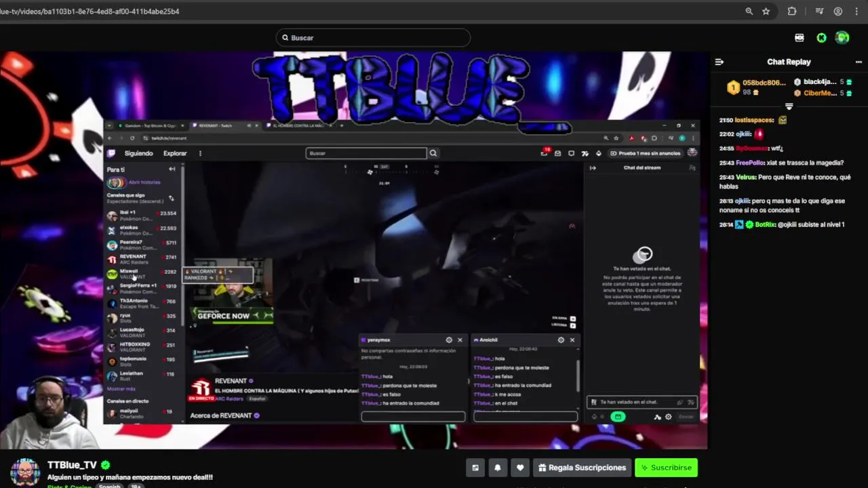
Task: Click the REVENANT stream logo below video
Action: click(x=200, y=388)
